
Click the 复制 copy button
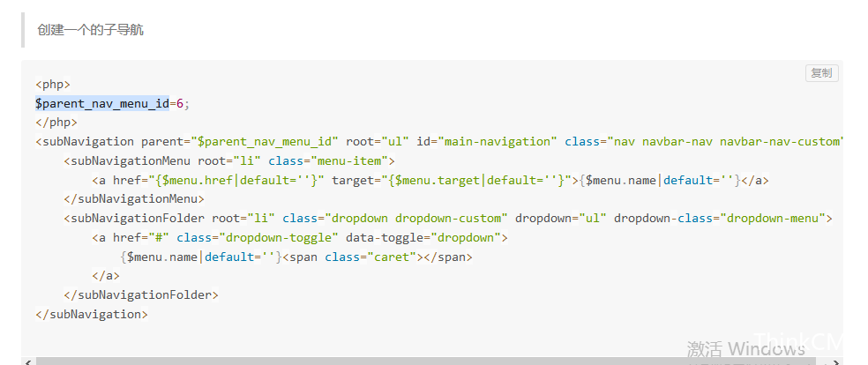click(x=821, y=73)
